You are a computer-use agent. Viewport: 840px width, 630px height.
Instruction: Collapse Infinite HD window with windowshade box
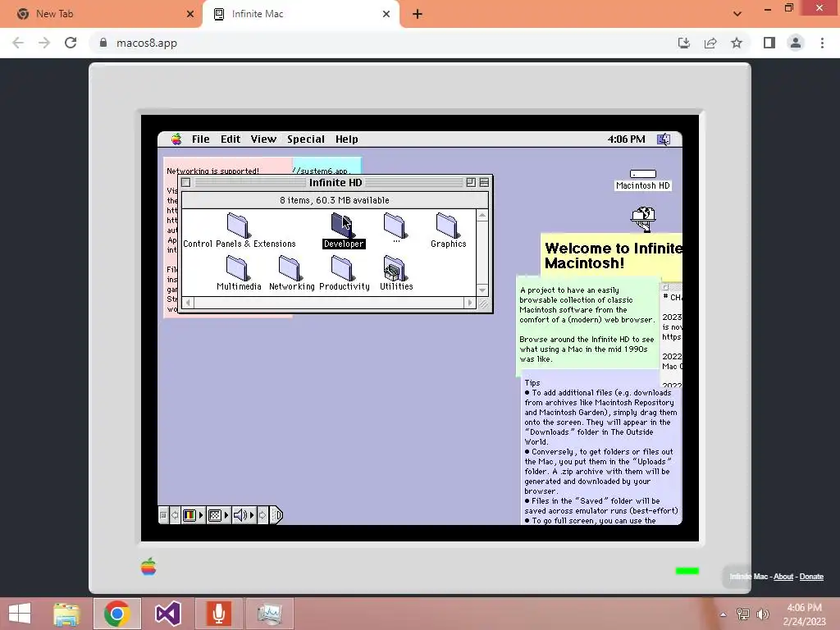pyautogui.click(x=484, y=183)
